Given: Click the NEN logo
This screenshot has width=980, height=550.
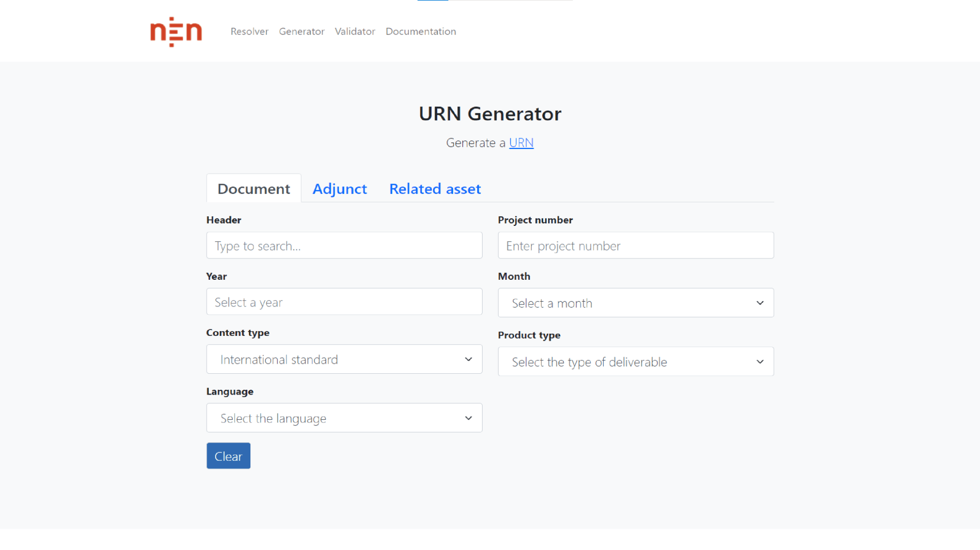Looking at the screenshot, I should [176, 32].
